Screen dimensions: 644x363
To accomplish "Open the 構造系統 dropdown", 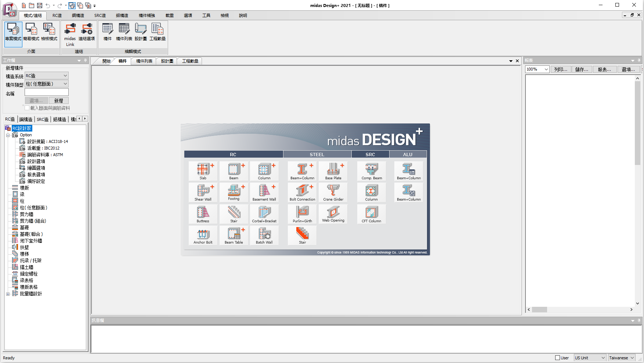I will (47, 76).
